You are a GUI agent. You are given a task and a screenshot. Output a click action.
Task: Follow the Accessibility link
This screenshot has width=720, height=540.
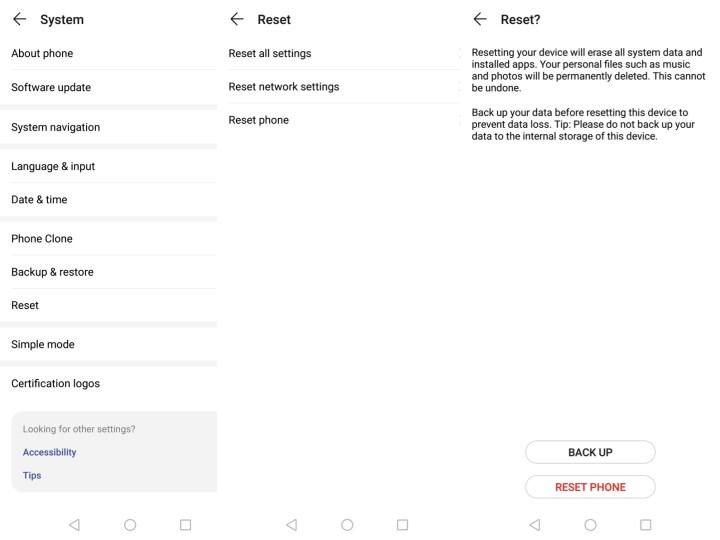point(50,452)
